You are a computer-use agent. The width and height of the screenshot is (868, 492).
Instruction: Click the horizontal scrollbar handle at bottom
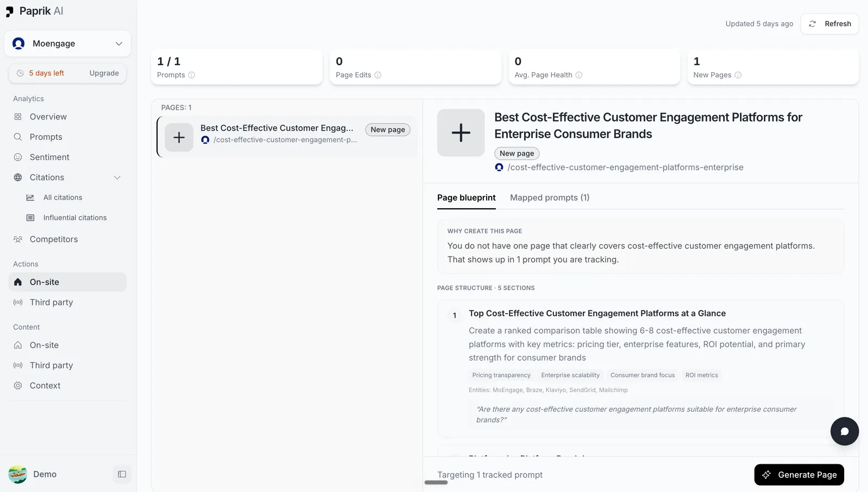(436, 482)
